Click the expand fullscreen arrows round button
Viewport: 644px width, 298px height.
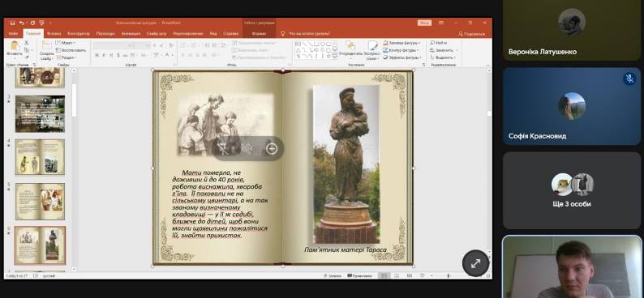(475, 263)
